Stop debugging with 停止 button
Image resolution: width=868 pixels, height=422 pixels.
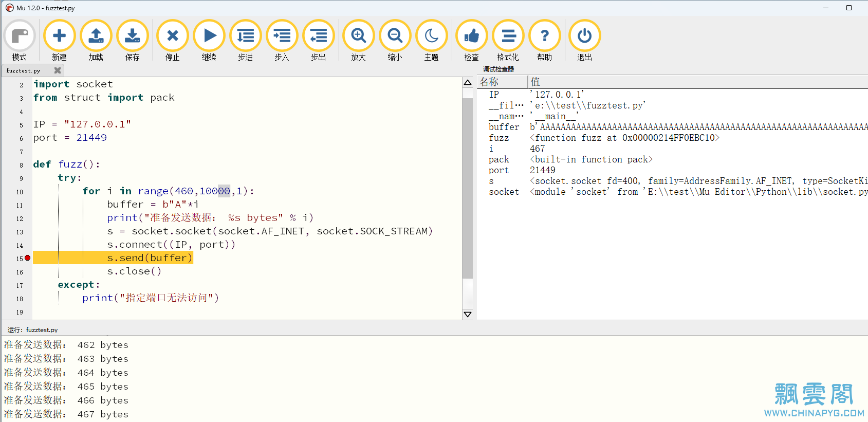tap(173, 40)
